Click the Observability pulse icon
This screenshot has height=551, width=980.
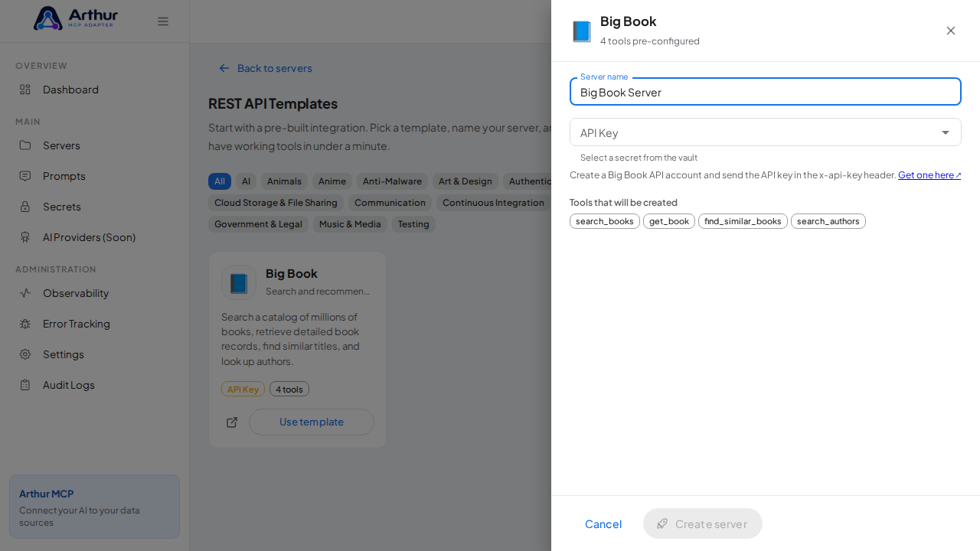click(25, 293)
